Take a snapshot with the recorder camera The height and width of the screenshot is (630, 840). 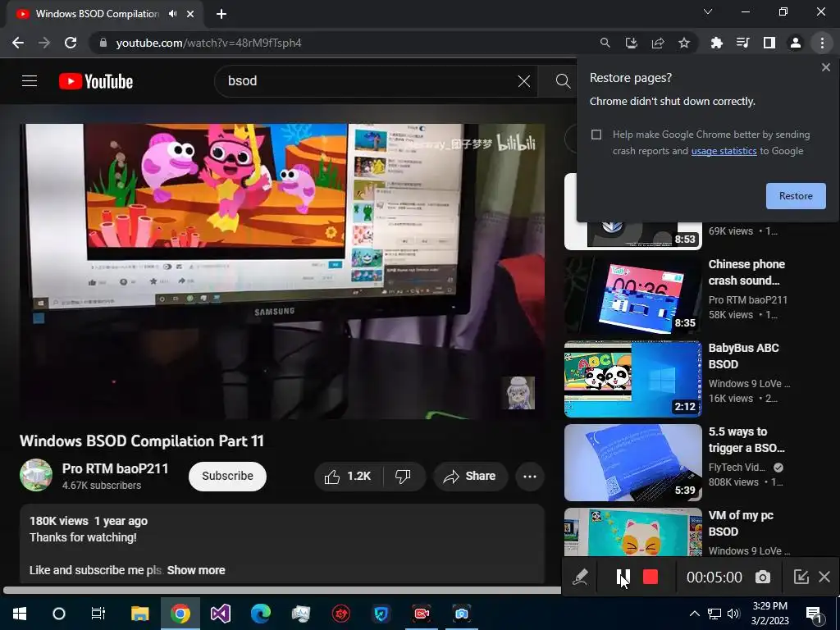763,577
